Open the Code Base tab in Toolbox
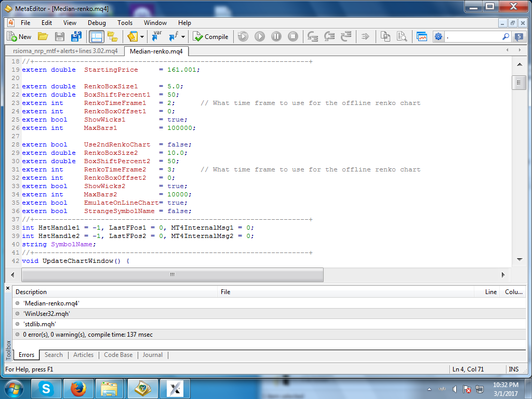The height and width of the screenshot is (399, 532). [118, 355]
